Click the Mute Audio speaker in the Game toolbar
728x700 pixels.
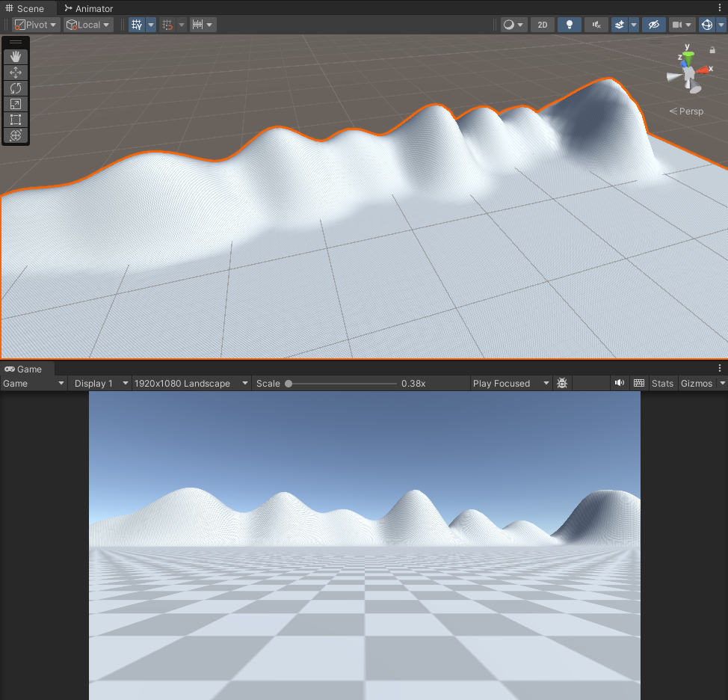619,383
